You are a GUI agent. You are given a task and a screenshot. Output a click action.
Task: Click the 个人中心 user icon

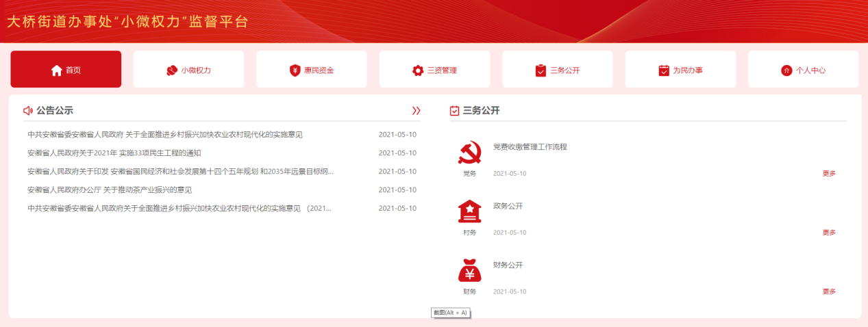click(786, 70)
